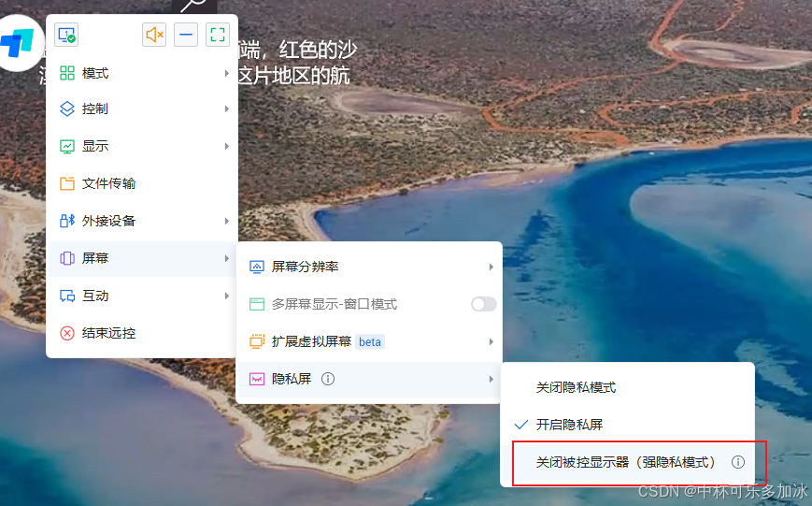812x506 pixels.
Task: Open the 控制 menu item
Action: click(x=142, y=108)
